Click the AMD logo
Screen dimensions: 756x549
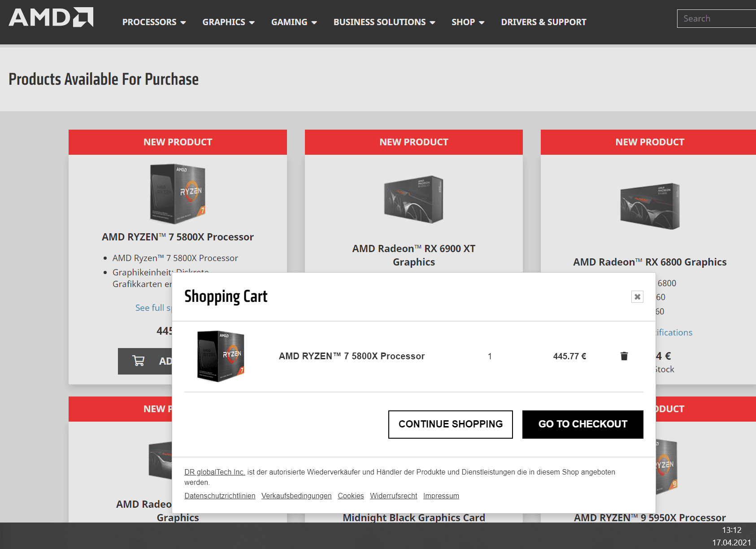pos(51,17)
